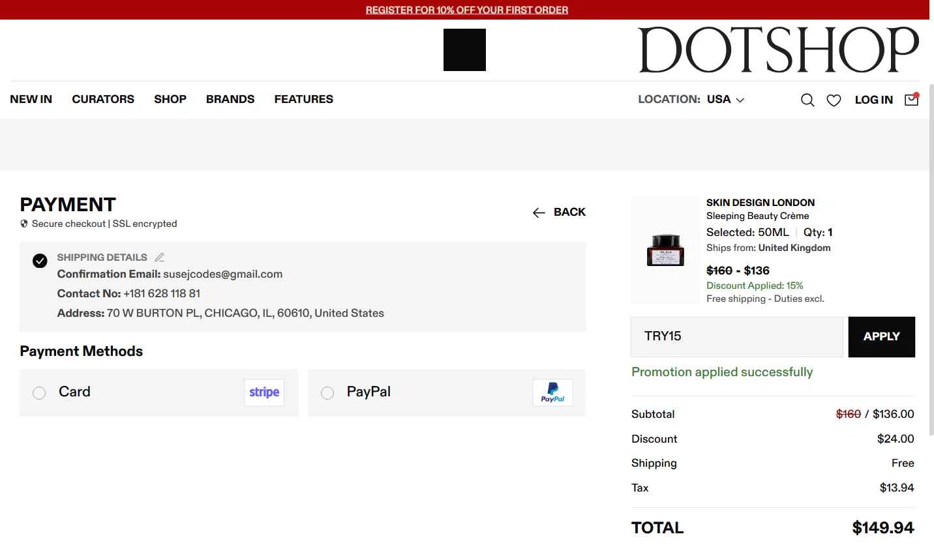Open the Brands menu
Viewport: 934px width, 560px height.
tap(230, 99)
